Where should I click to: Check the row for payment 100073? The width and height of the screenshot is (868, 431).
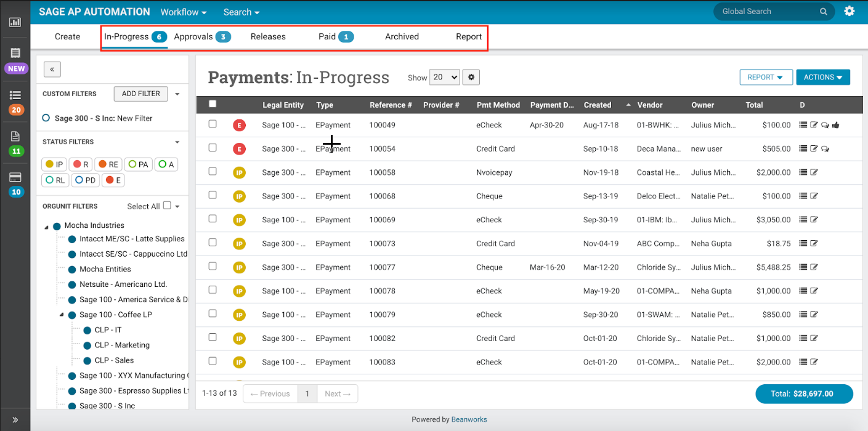[213, 243]
